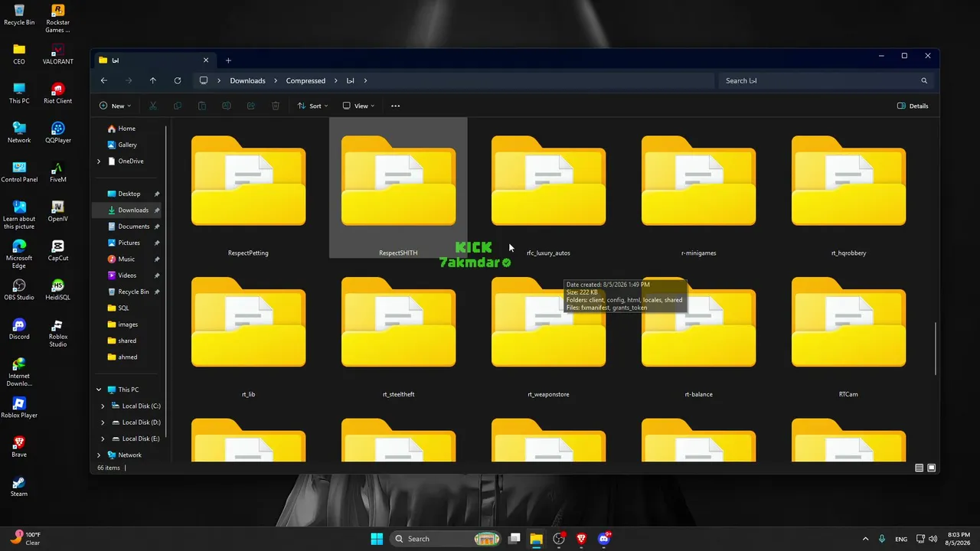The image size is (980, 551).
Task: Open Videos in the navigation pane
Action: (127, 275)
